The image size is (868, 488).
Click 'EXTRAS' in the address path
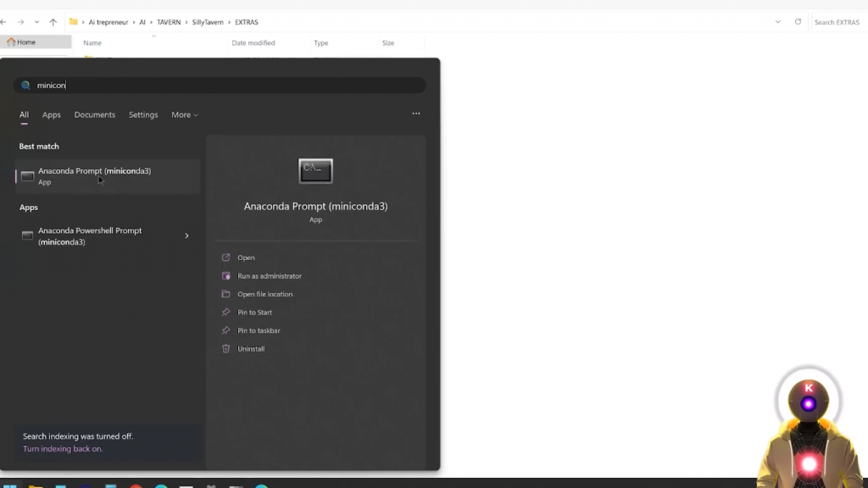tap(247, 22)
